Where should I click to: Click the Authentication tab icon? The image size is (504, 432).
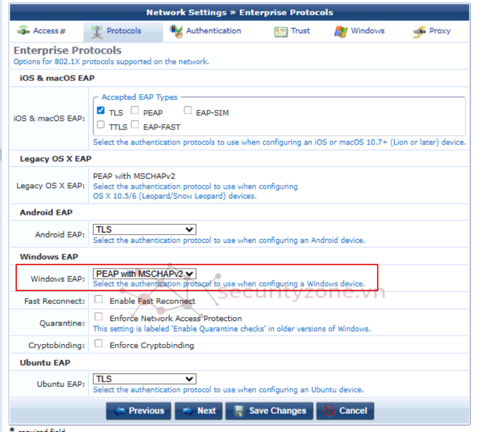point(176,32)
